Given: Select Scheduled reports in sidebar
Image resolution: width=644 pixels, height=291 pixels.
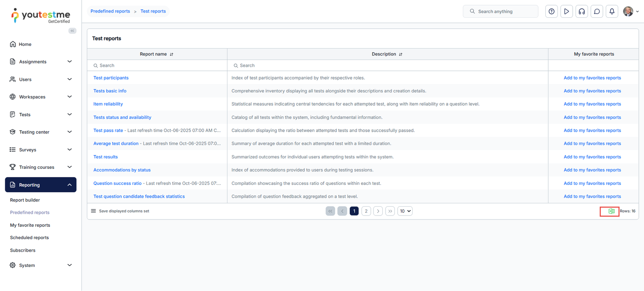Looking at the screenshot, I should point(29,238).
